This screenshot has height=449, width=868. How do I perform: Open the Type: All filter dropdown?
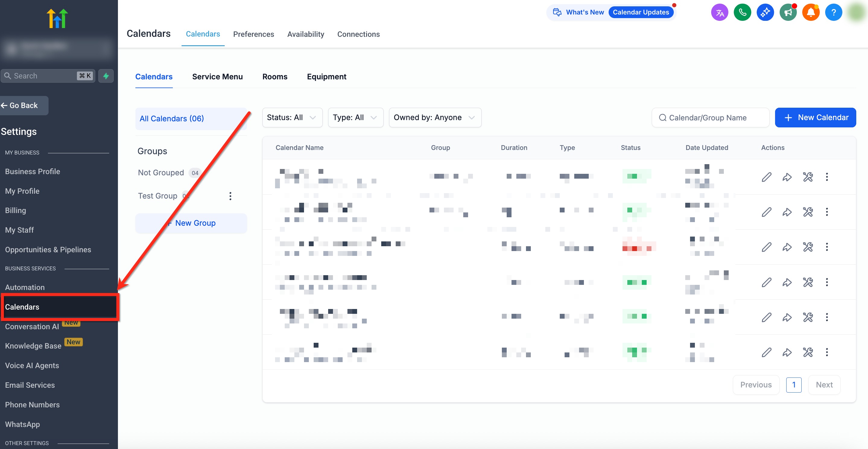pyautogui.click(x=355, y=118)
